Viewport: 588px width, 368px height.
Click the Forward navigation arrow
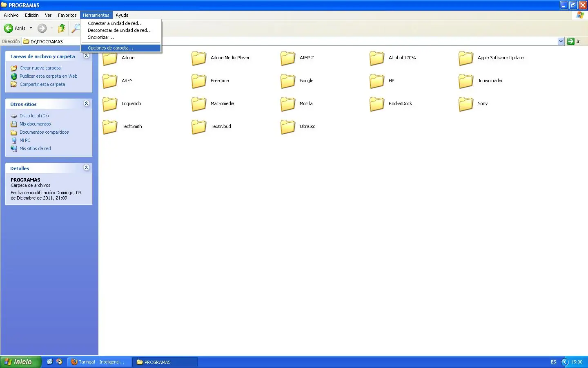point(42,28)
